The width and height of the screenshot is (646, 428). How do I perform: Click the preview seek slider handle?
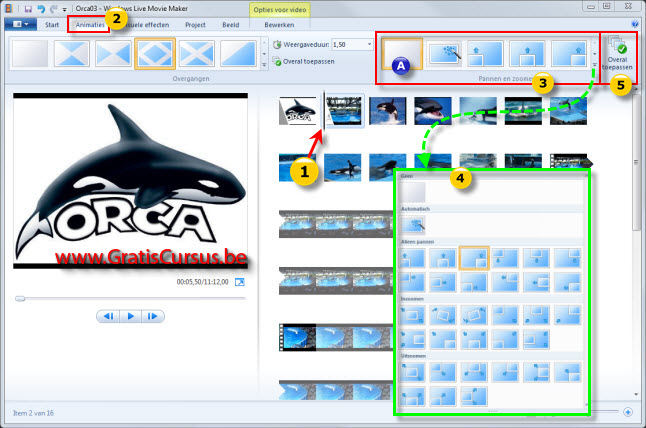pos(20,298)
